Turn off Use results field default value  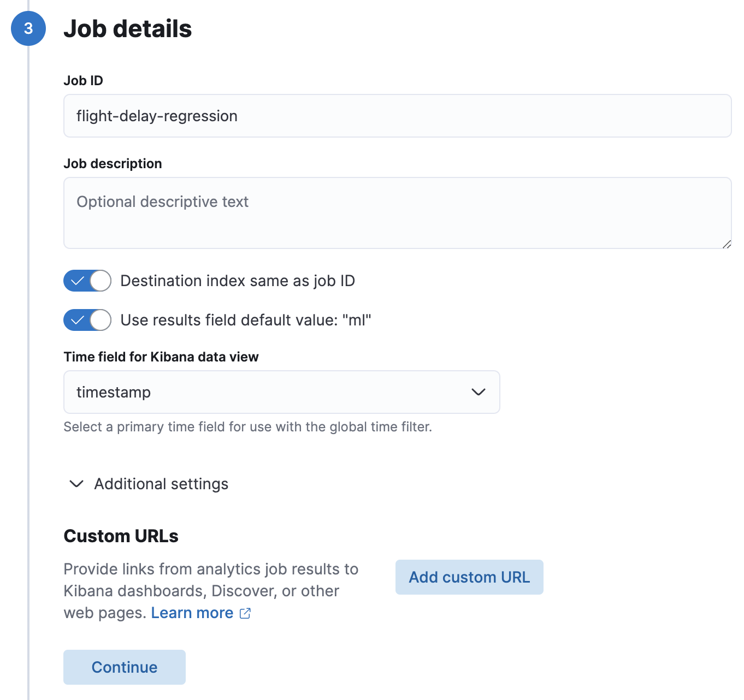pos(87,320)
